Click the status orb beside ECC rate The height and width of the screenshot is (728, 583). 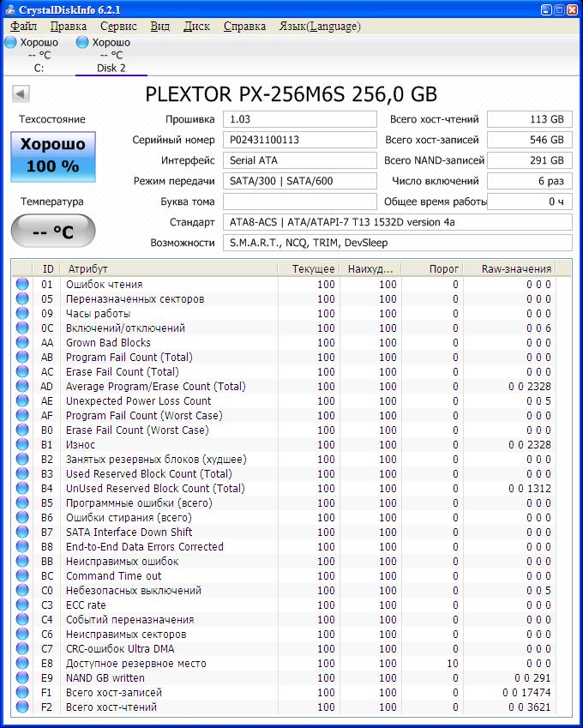click(x=22, y=605)
